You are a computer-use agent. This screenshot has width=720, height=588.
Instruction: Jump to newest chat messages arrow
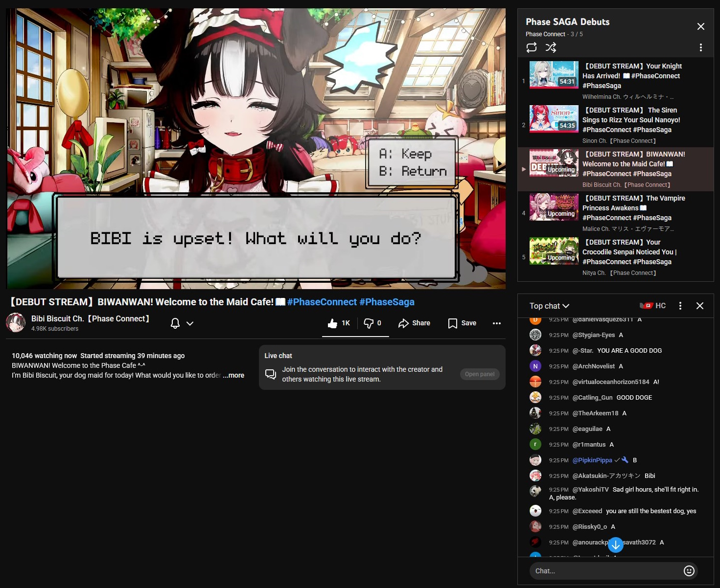616,544
